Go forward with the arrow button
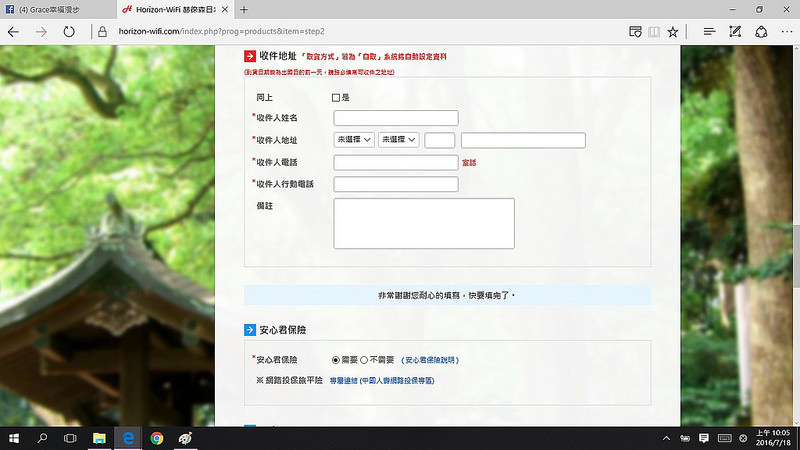The width and height of the screenshot is (800, 450). pyautogui.click(x=41, y=32)
